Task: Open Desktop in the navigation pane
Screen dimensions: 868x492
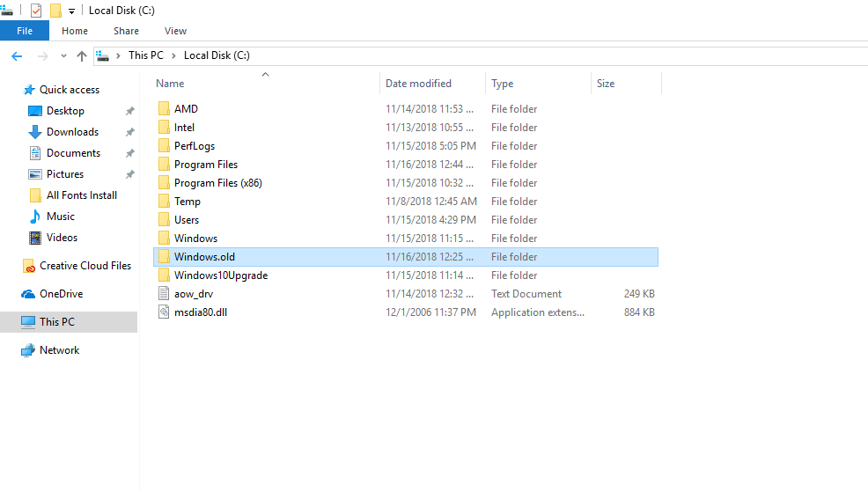Action: [65, 111]
